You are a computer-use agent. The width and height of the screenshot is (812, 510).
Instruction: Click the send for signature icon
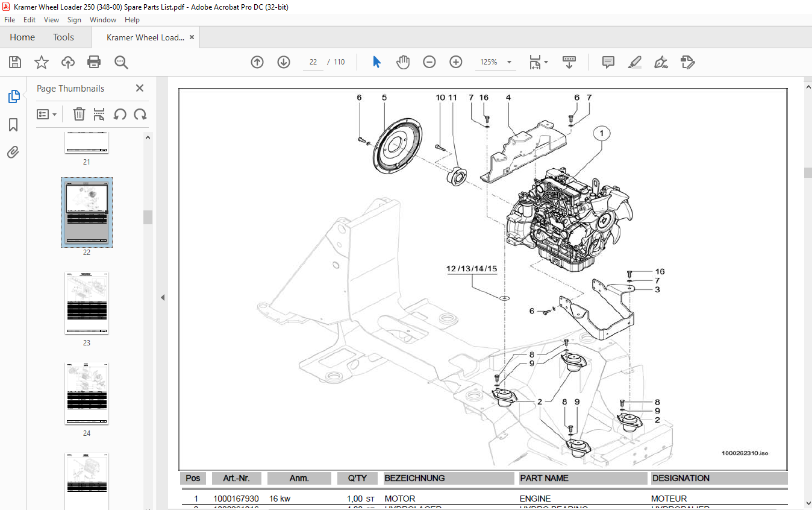(x=687, y=62)
